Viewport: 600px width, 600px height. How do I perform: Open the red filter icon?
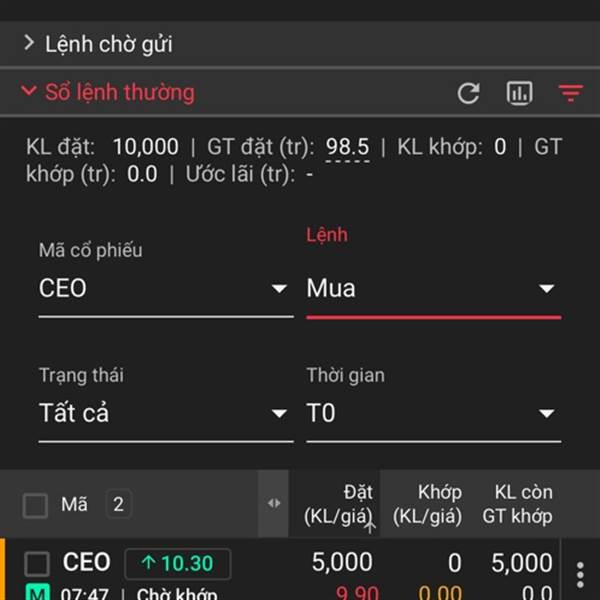click(x=571, y=93)
